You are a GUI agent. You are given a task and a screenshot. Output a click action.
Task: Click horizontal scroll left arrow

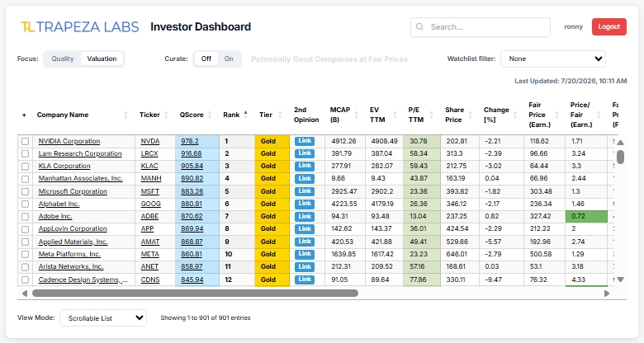(25, 294)
